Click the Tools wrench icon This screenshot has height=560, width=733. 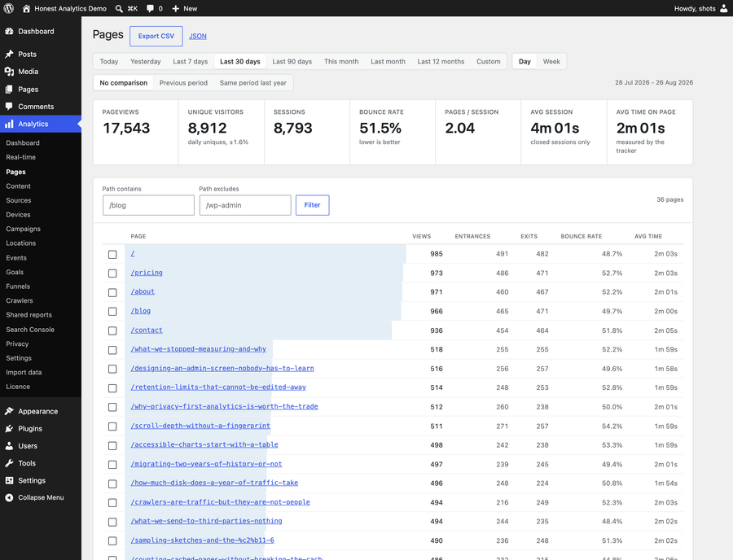pos(9,463)
